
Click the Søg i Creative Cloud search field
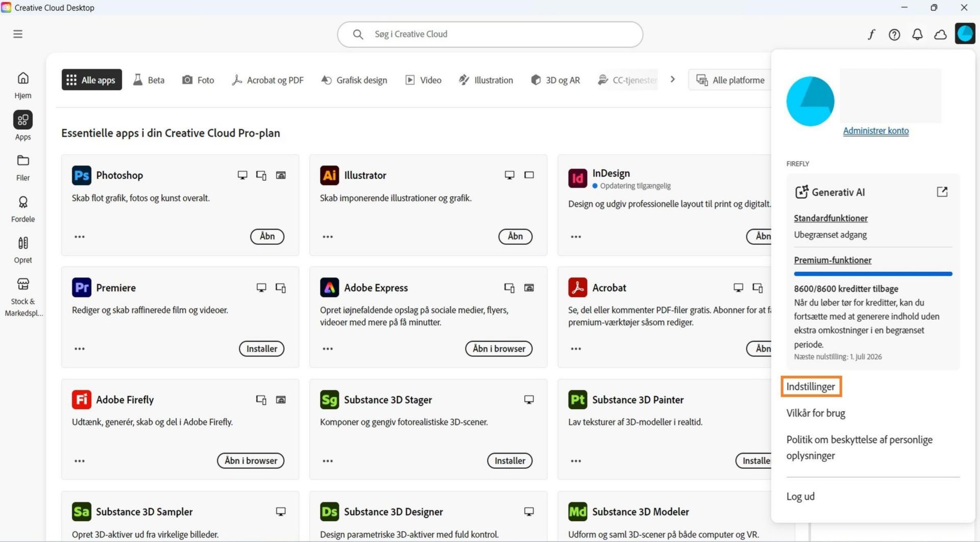(490, 34)
